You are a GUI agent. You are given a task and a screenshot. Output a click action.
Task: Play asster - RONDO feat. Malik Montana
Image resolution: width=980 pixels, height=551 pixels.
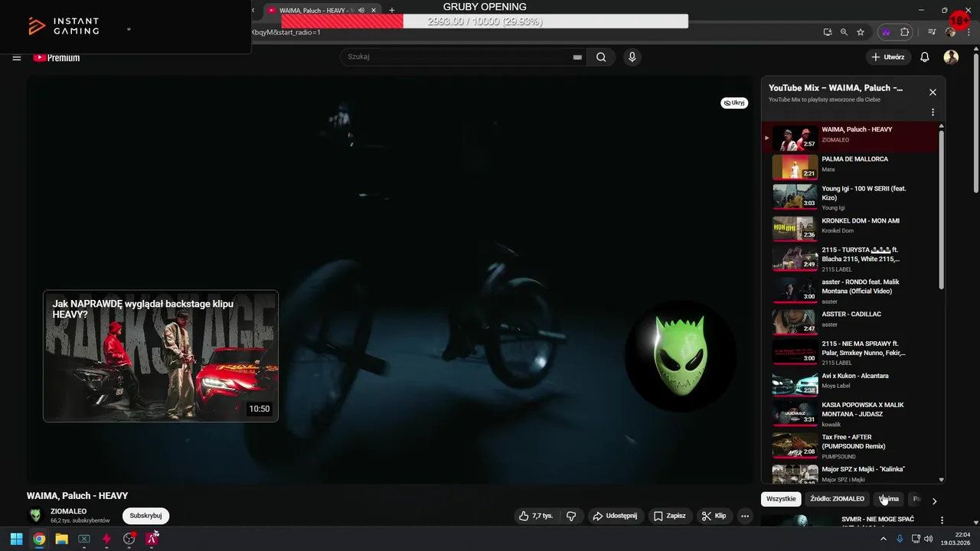(x=850, y=290)
